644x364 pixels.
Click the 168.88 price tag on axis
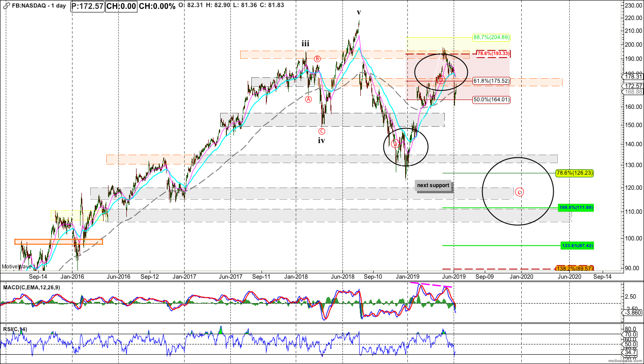[x=634, y=92]
